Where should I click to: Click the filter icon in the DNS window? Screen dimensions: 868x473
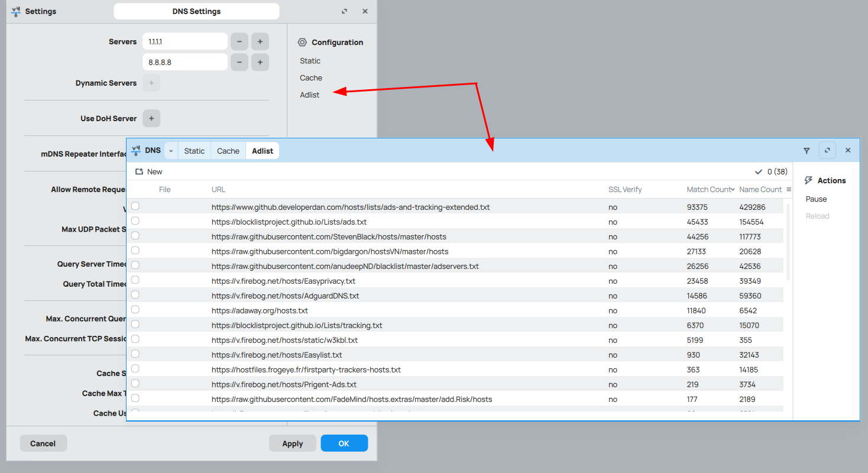click(807, 150)
